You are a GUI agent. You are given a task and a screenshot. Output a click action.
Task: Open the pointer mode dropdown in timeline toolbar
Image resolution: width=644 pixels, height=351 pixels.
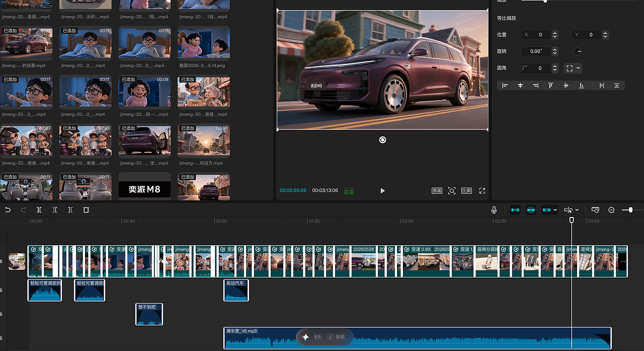pos(577,210)
